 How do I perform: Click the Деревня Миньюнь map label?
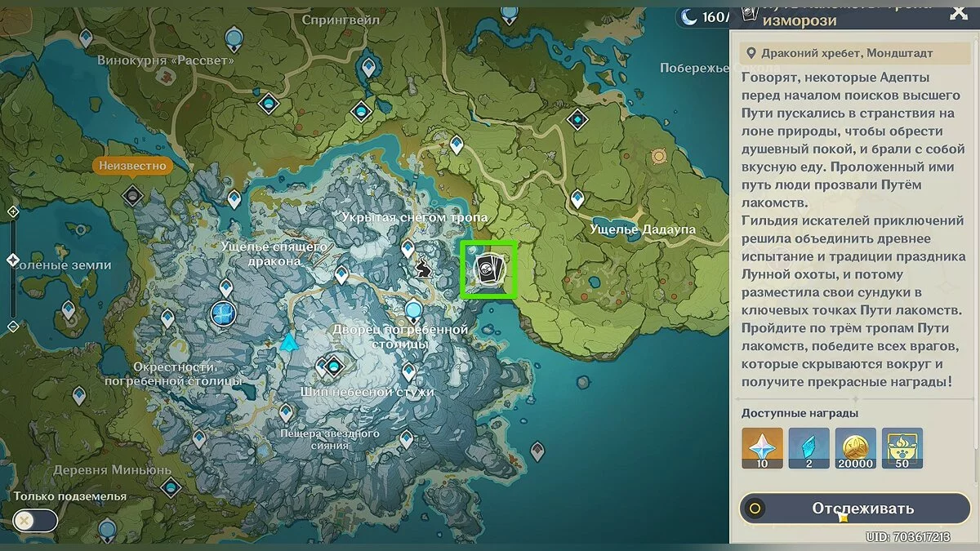pos(112,470)
